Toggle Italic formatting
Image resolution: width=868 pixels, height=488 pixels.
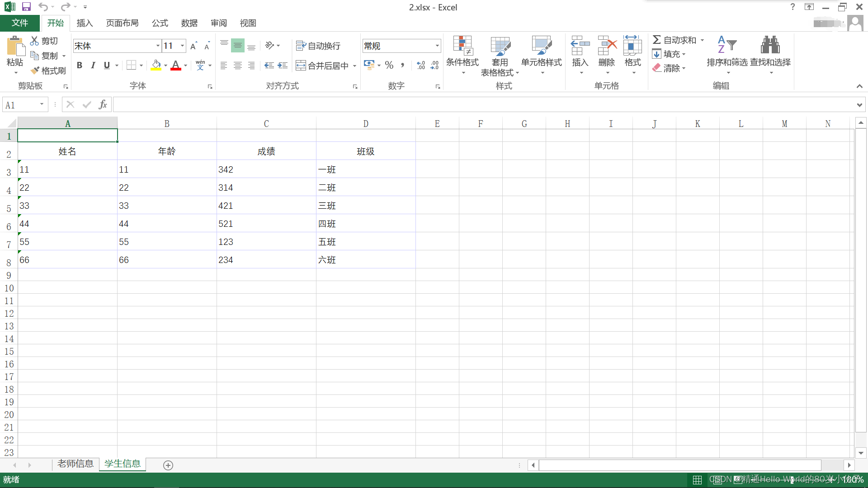(x=93, y=65)
